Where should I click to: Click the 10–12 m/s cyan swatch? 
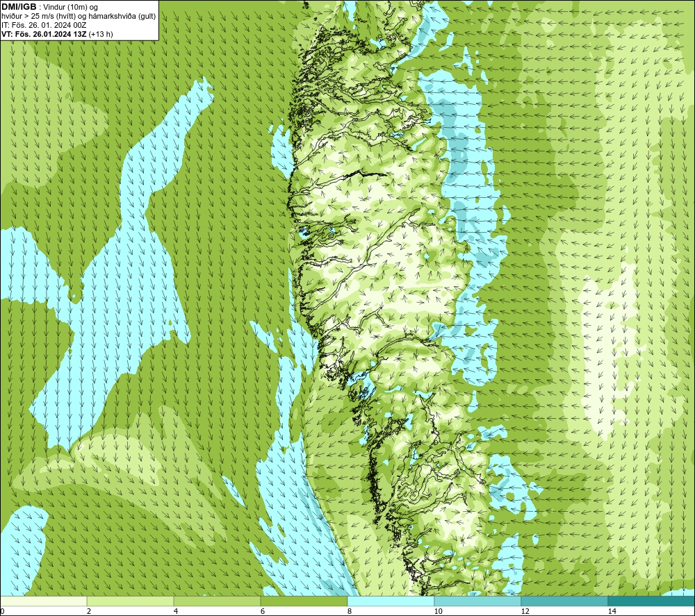478,601
